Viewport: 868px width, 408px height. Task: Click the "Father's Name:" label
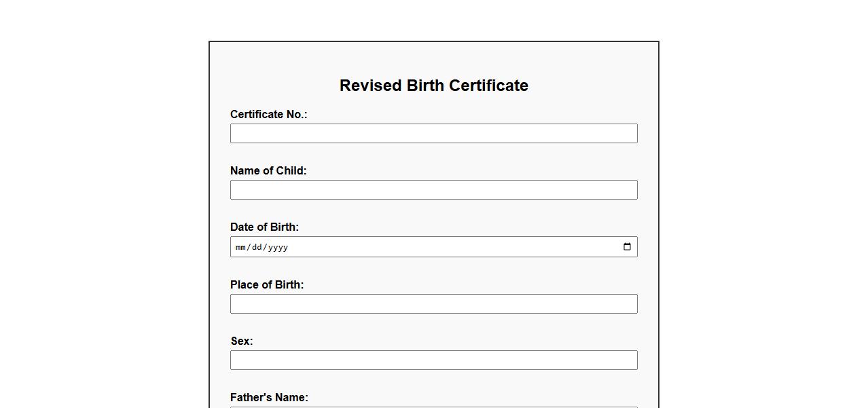pos(269,398)
